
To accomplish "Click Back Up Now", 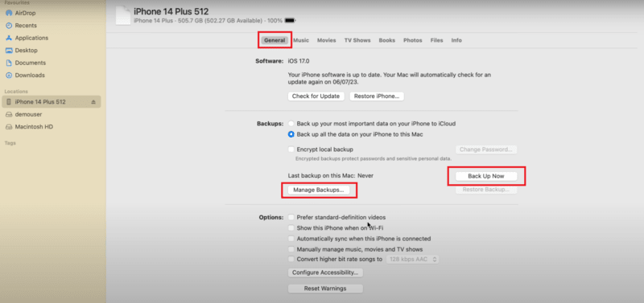I will (x=486, y=176).
